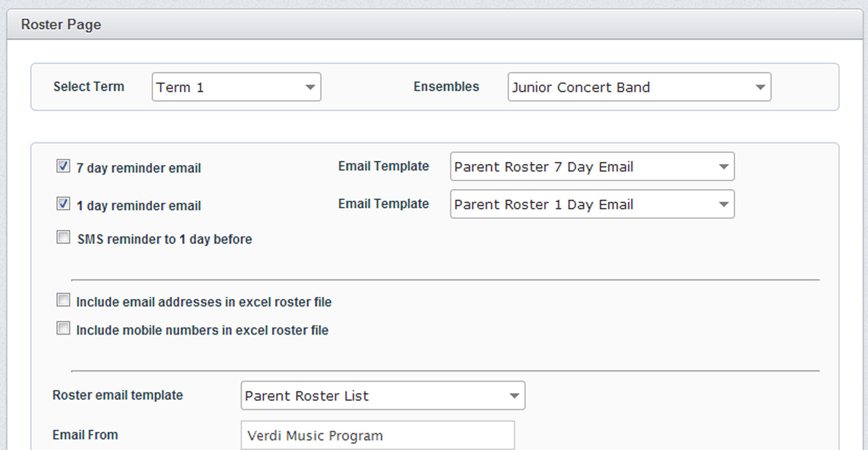The height and width of the screenshot is (450, 868).
Task: Tick Include mobile numbers in excel roster file
Action: click(x=63, y=328)
